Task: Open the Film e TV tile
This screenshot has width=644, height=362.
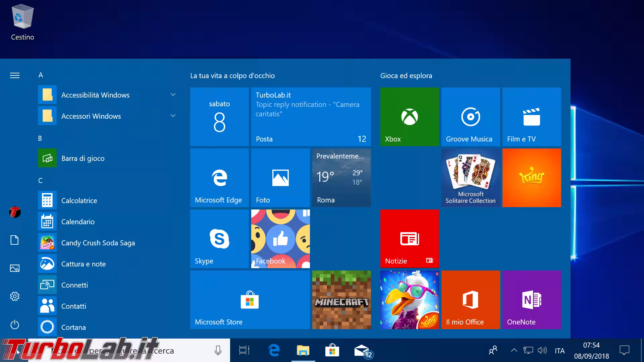Action: coord(531,117)
